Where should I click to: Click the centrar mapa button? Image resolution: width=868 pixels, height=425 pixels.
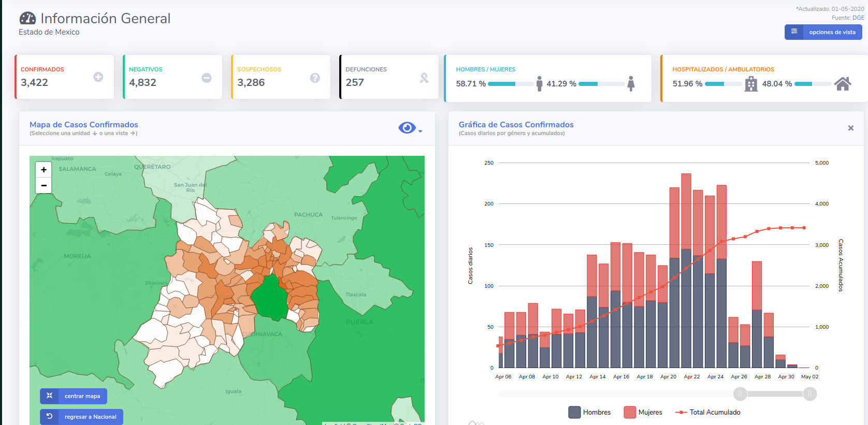(74, 396)
